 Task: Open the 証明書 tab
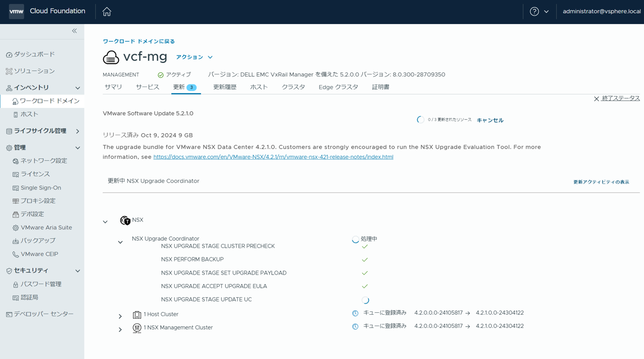tap(380, 87)
